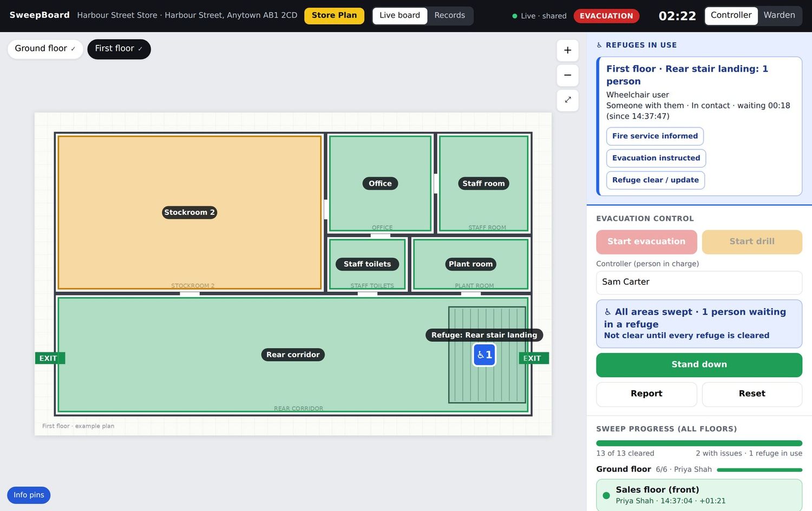Switch to the Warden role
812x511 pixels.
779,16
